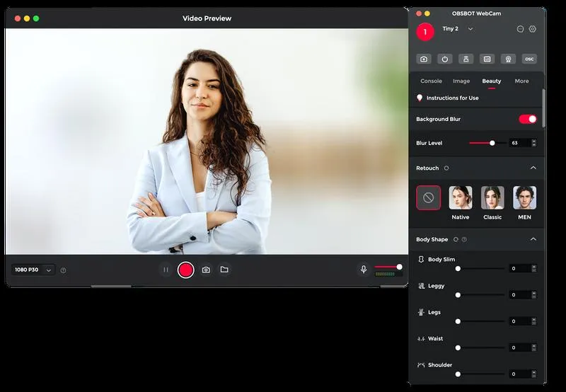The width and height of the screenshot is (566, 392).
Task: Open the 1080 P30 resolution dropdown
Action: (33, 270)
